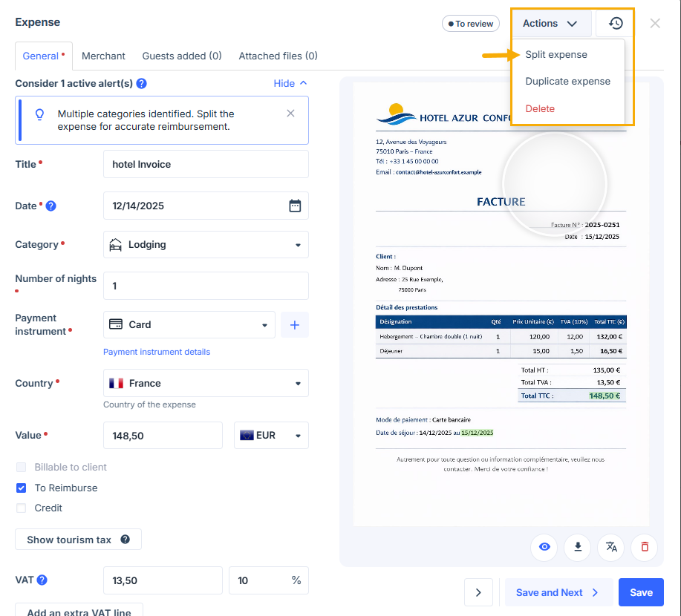
Task: Click the hotel contact email on invoice
Action: click(x=438, y=172)
